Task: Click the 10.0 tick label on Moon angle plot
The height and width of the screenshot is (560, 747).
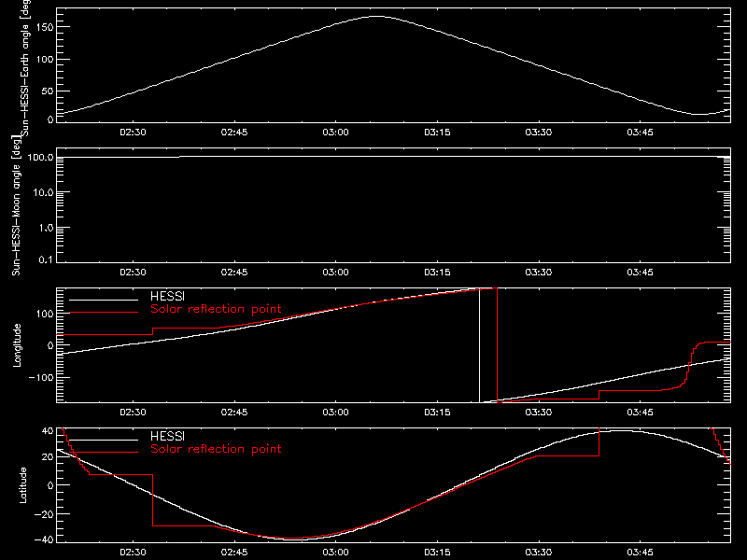Action: (43, 192)
